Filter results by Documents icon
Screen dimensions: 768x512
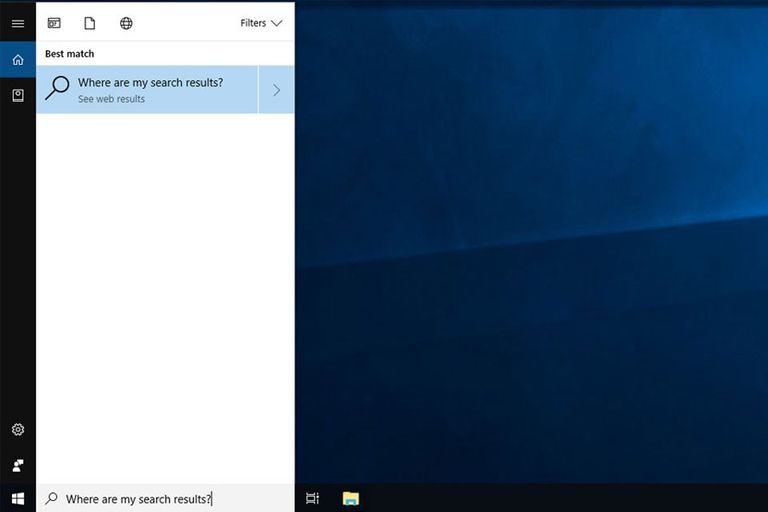point(90,23)
